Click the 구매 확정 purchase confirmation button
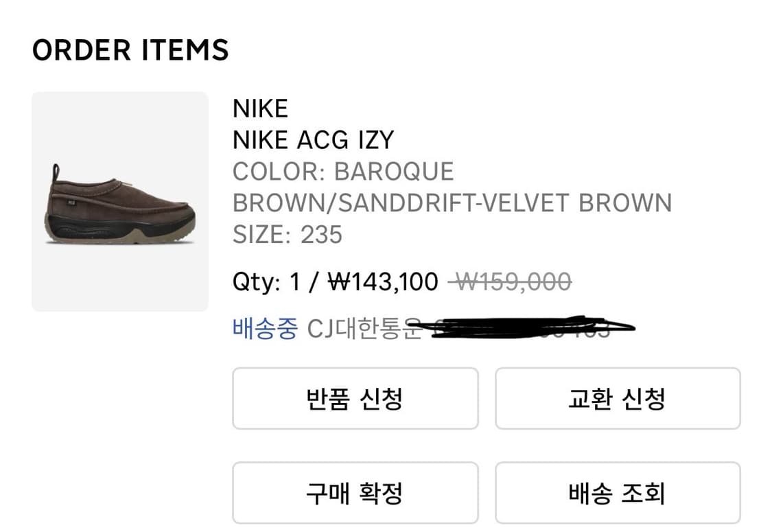The width and height of the screenshot is (772, 532). coord(354,492)
